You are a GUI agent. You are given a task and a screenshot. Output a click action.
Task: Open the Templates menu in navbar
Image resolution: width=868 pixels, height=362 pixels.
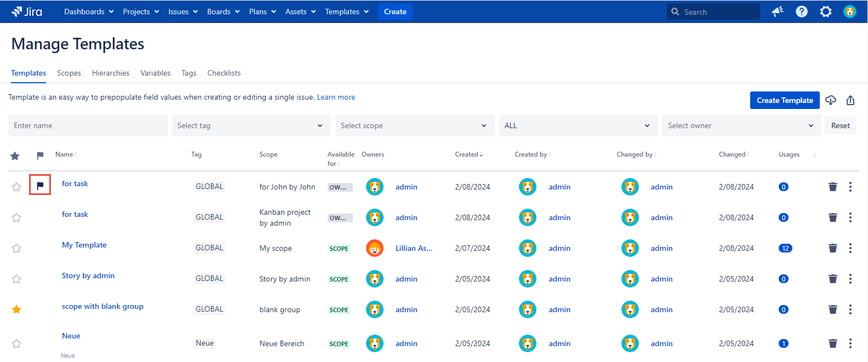(347, 12)
